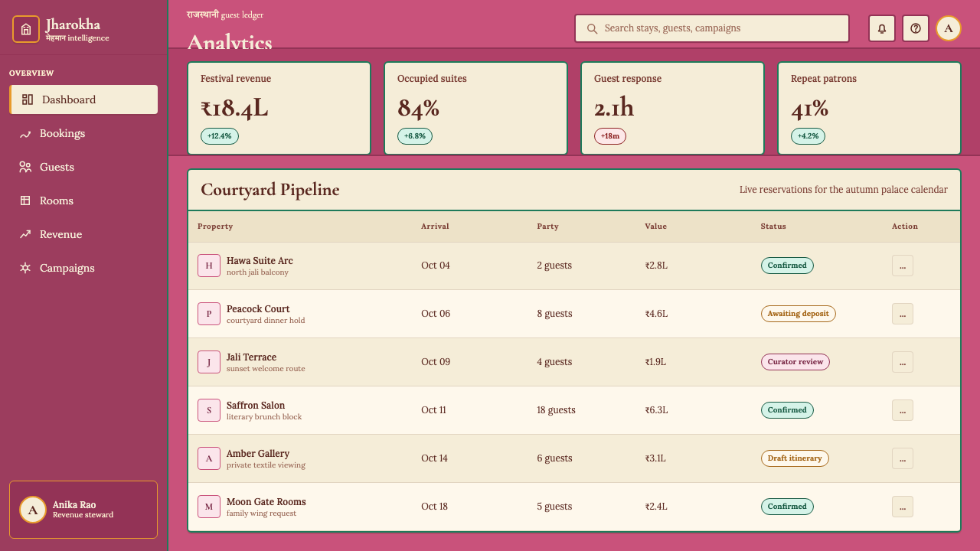Click the Dashboard grid icon in sidebar
This screenshot has height=551, width=980.
[x=28, y=99]
